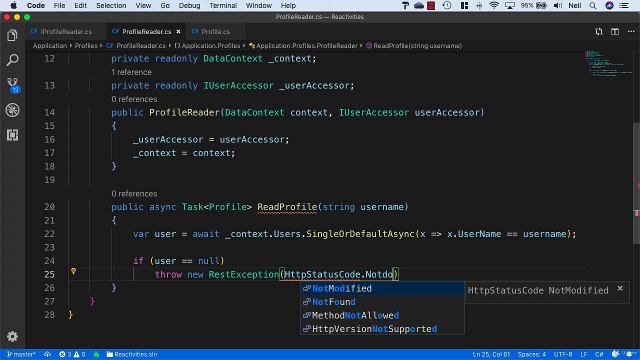Select the Reactivities.sln project in status bar

point(131,354)
